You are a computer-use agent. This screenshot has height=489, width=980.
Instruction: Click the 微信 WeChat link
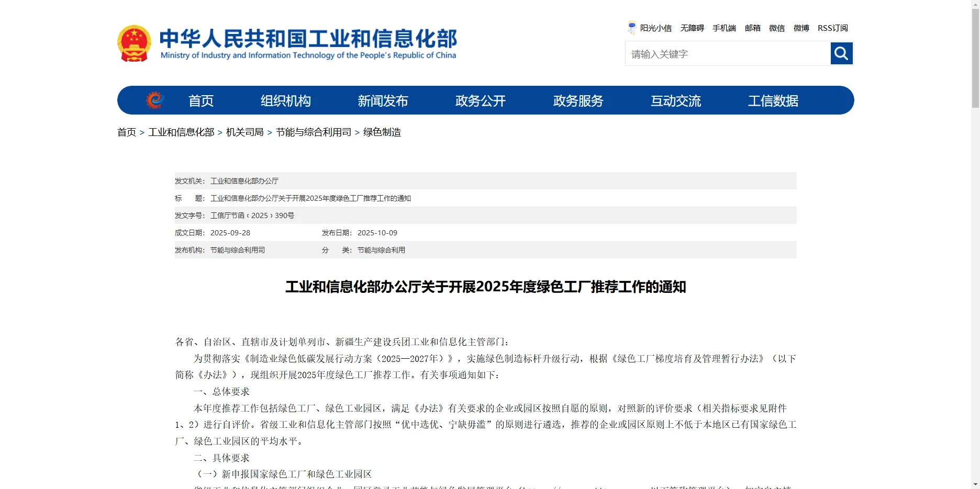pos(776,28)
